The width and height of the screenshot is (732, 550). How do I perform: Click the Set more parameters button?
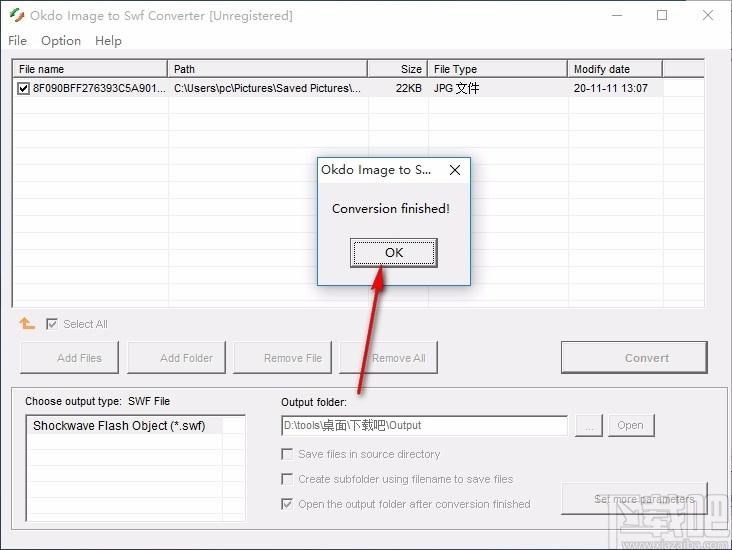pos(634,499)
